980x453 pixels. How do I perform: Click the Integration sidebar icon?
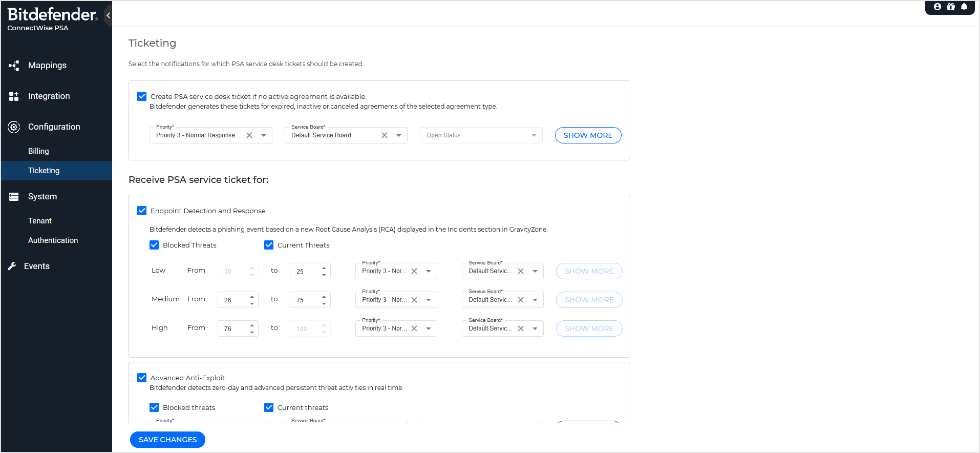[14, 96]
